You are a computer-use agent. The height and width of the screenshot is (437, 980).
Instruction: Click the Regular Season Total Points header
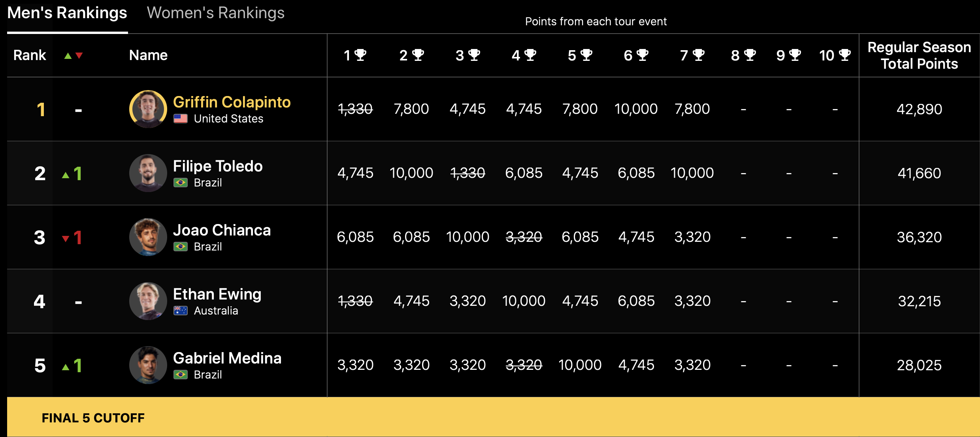(x=919, y=55)
